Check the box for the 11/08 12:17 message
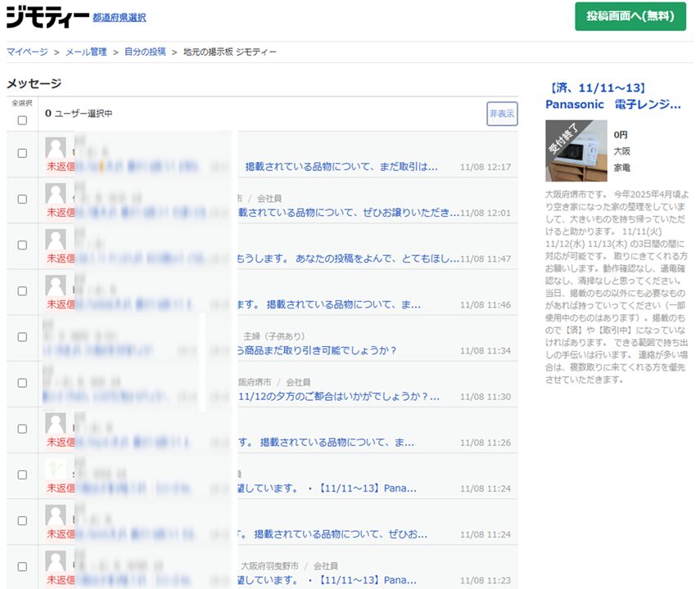Image resolution: width=700 pixels, height=589 pixels. click(x=22, y=153)
